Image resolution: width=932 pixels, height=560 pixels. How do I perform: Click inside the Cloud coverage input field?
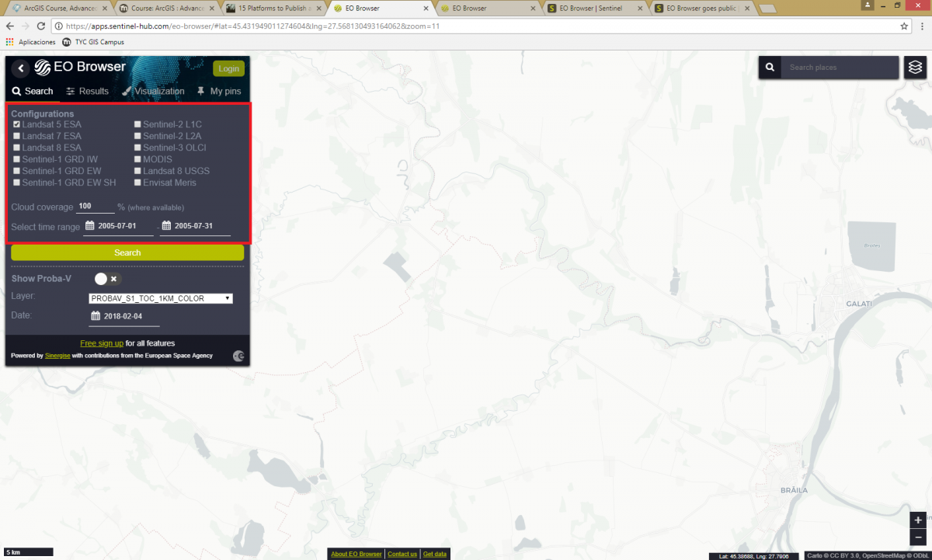tap(95, 206)
